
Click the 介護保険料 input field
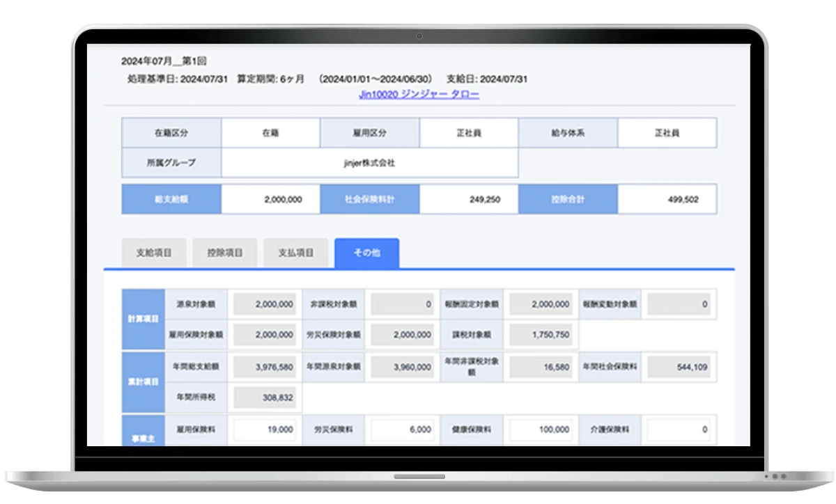[x=679, y=430]
